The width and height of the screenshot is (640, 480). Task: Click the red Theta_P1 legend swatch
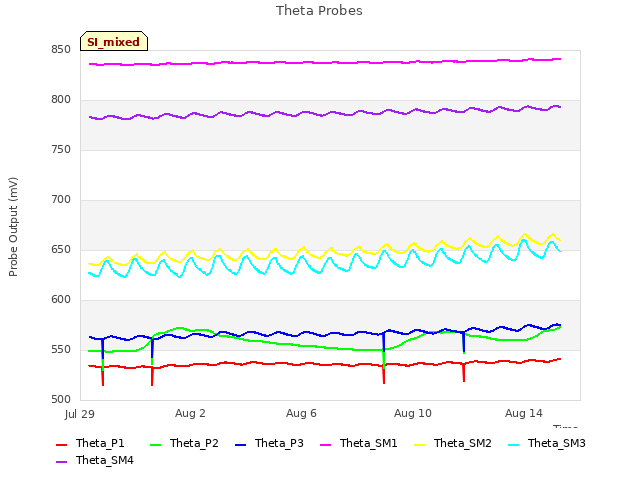click(61, 444)
